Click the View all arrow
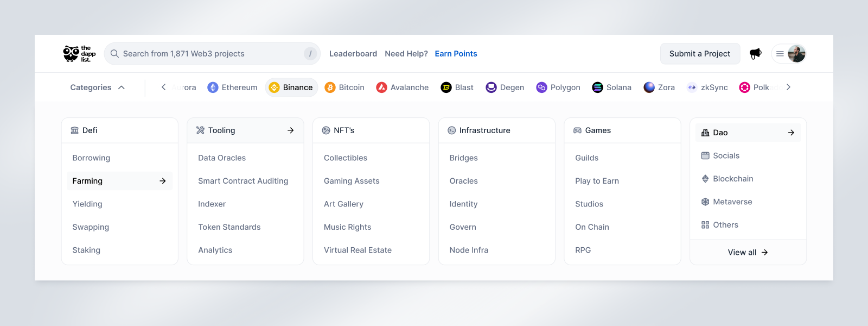The width and height of the screenshot is (868, 326). click(x=764, y=253)
